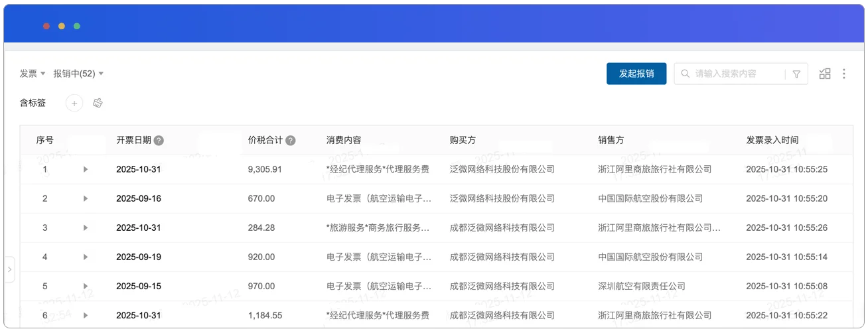Click buyer 成都泛微网络科技有限公司 in row 3
Viewport: 868px width, 333px height.
pyautogui.click(x=502, y=228)
